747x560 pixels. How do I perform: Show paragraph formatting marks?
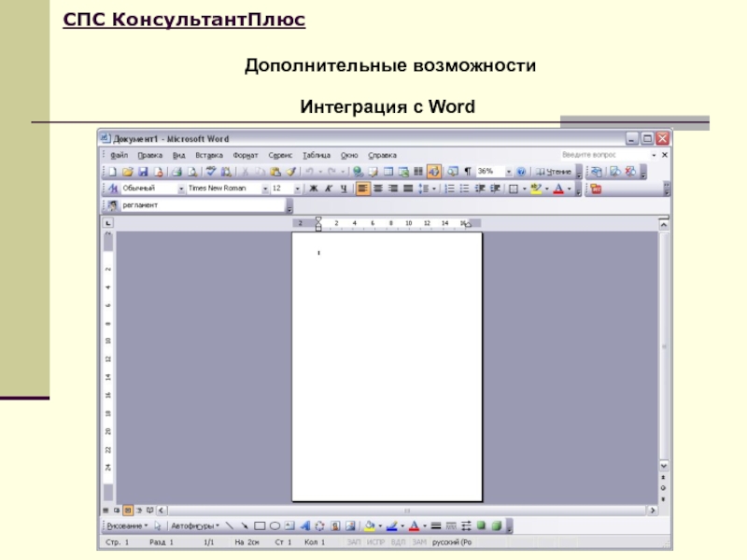(466, 172)
